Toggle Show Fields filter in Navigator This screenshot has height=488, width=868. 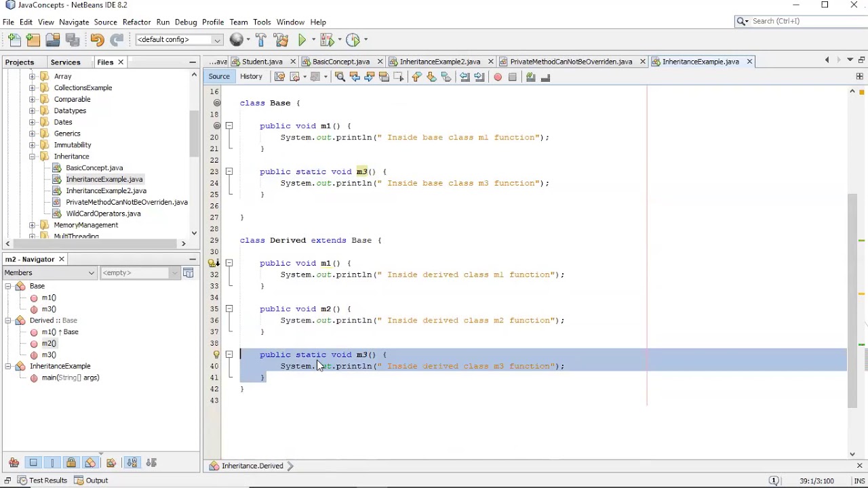33,463
